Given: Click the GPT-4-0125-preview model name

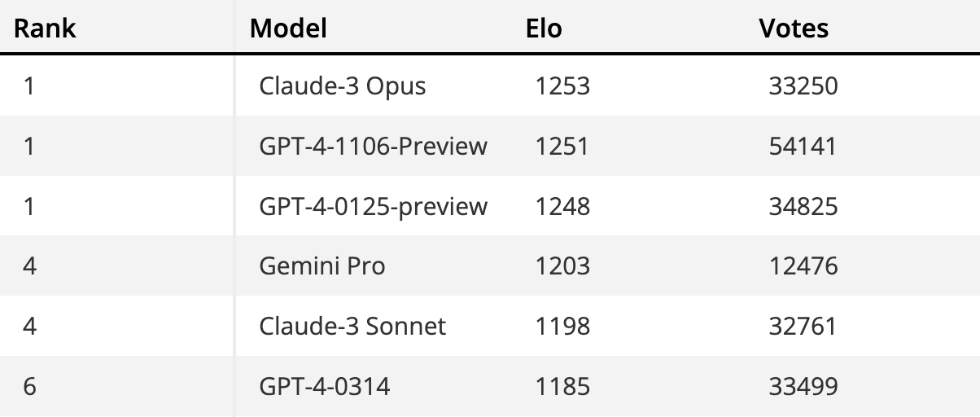Looking at the screenshot, I should pos(373,206).
